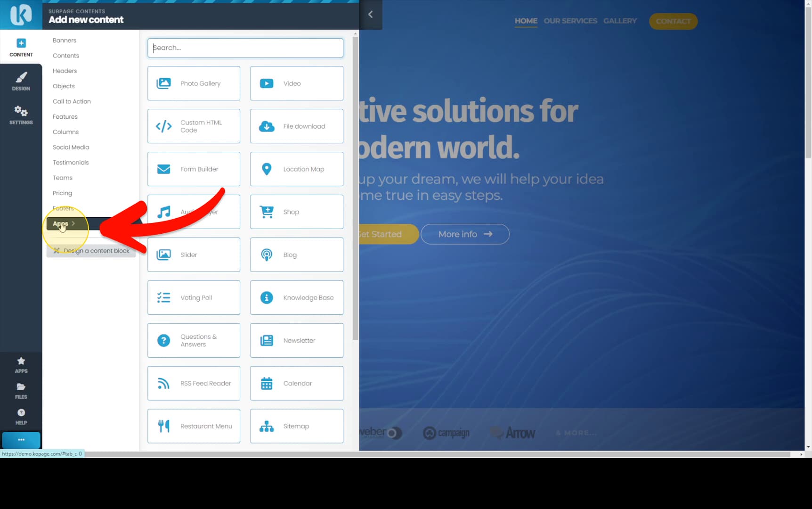Add a Photo Gallery app

pos(194,83)
